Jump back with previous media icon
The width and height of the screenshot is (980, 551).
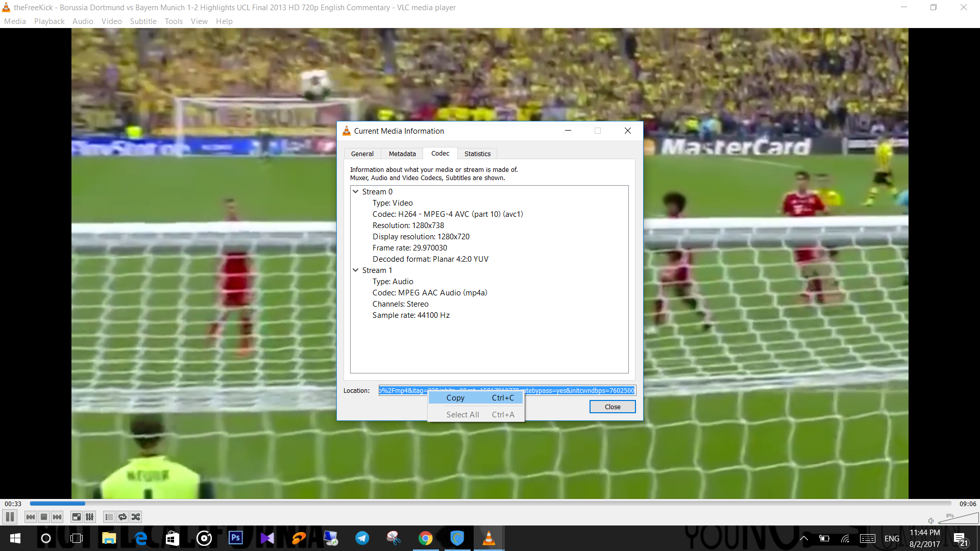click(x=30, y=516)
